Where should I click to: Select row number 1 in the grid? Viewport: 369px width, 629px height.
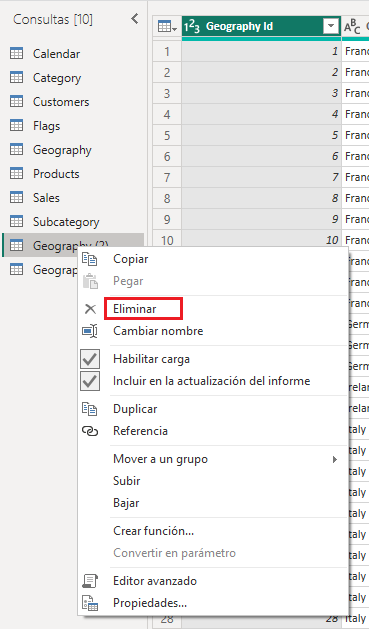(167, 51)
